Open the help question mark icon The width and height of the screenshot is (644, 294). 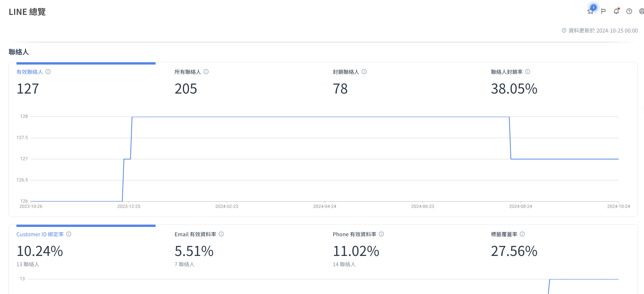(x=629, y=11)
